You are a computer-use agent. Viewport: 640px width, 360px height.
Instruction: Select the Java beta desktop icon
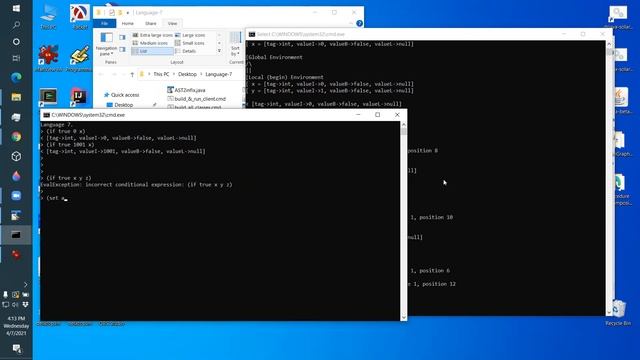pos(621,101)
